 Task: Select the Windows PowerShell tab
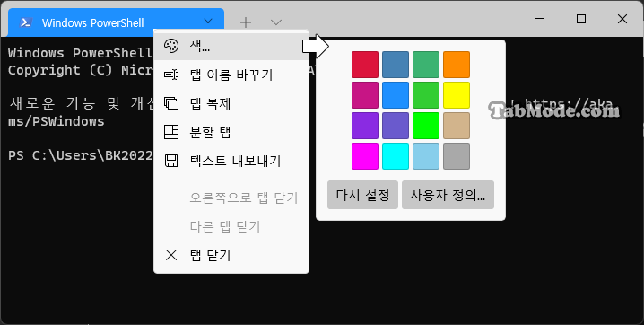[x=116, y=22]
